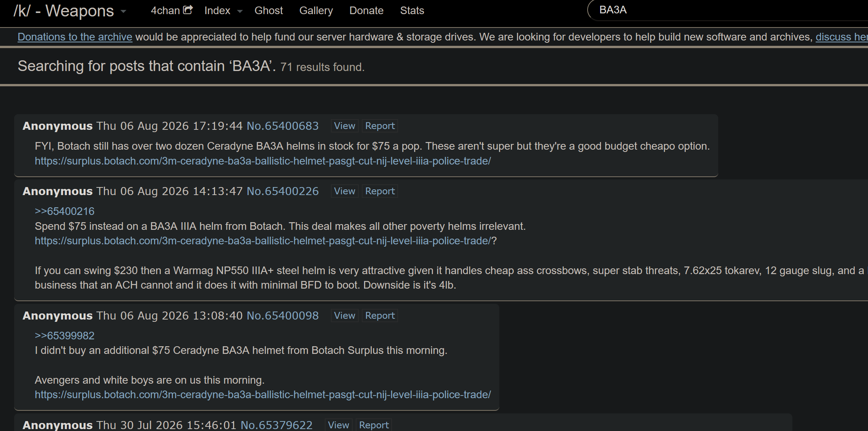Click 'Thu 06 Aug 2026 14:13:47' timestamp
This screenshot has height=431, width=868.
(169, 191)
